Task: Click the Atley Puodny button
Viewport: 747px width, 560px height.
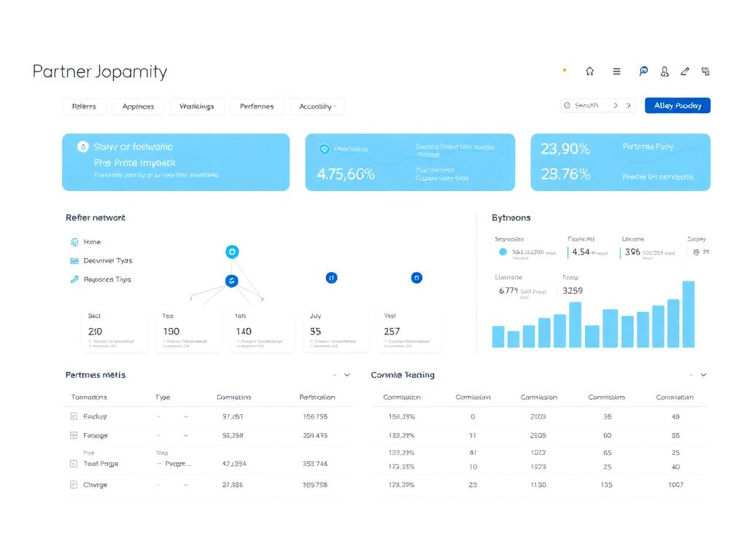Action: click(677, 105)
